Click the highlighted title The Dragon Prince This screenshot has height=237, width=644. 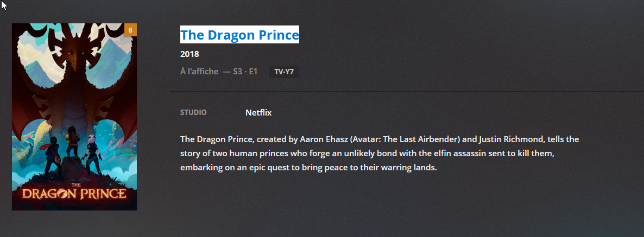pos(239,35)
